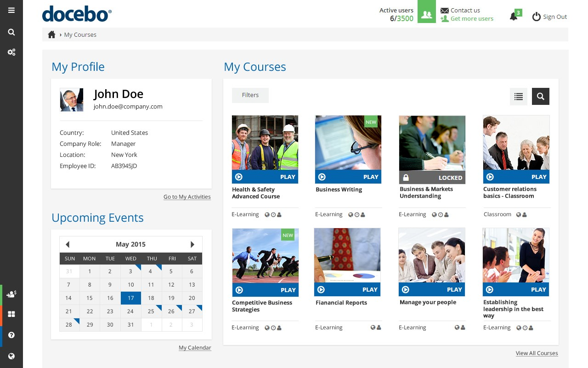Switch My Courses to list view
The height and width of the screenshot is (368, 588).
click(x=519, y=96)
